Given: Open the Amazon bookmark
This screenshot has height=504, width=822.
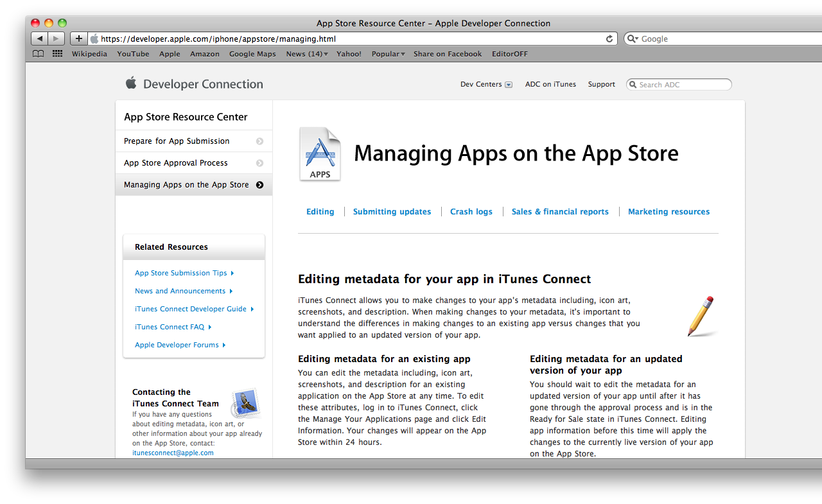Looking at the screenshot, I should coord(205,54).
